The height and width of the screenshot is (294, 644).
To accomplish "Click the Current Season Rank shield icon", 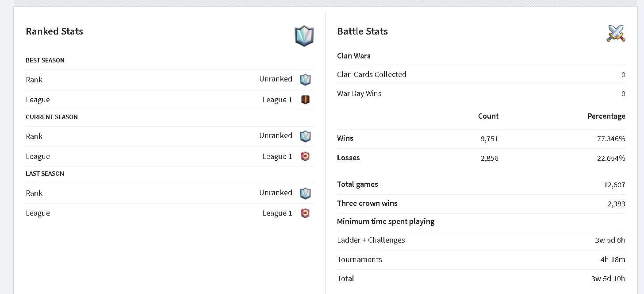I will point(305,136).
